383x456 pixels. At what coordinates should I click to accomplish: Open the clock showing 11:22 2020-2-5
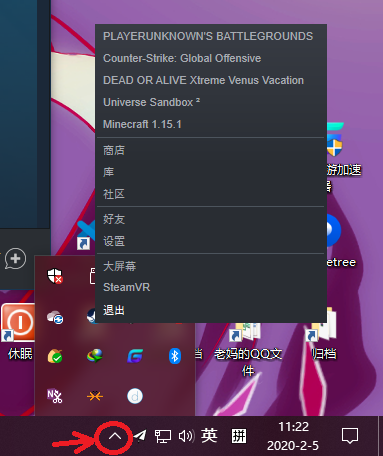point(293,436)
